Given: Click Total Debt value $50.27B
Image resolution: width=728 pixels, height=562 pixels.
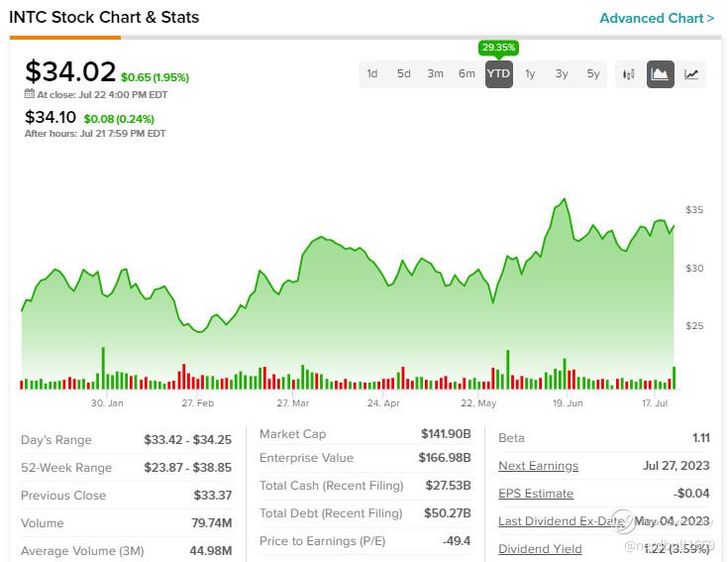Looking at the screenshot, I should 448,513.
